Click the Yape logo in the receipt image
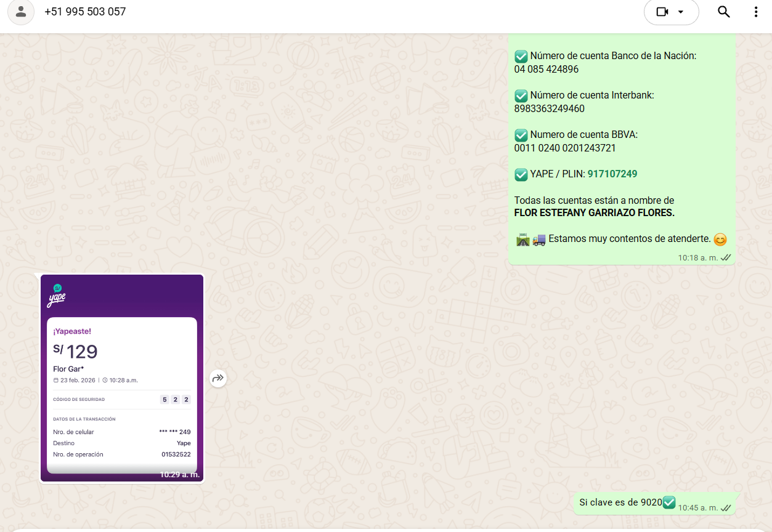The image size is (772, 532). 57,296
